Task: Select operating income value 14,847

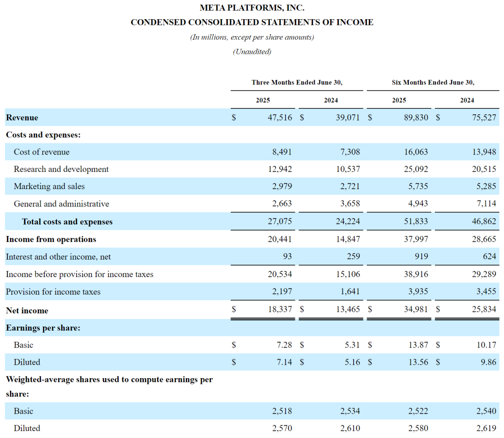Action: (x=348, y=239)
